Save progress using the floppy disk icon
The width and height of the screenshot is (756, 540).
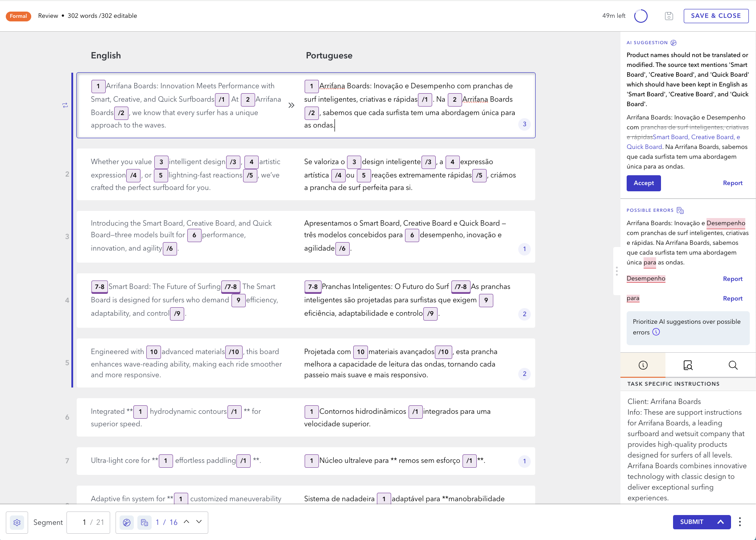669,16
